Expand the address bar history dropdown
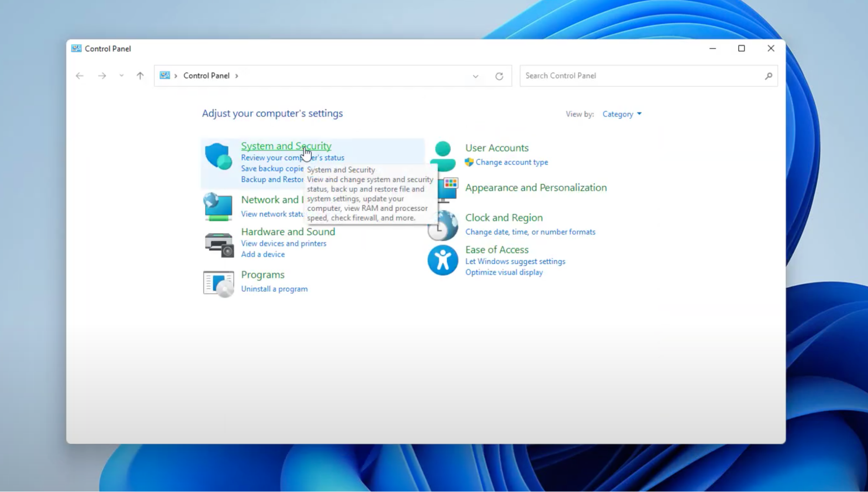The image size is (868, 492). click(475, 76)
